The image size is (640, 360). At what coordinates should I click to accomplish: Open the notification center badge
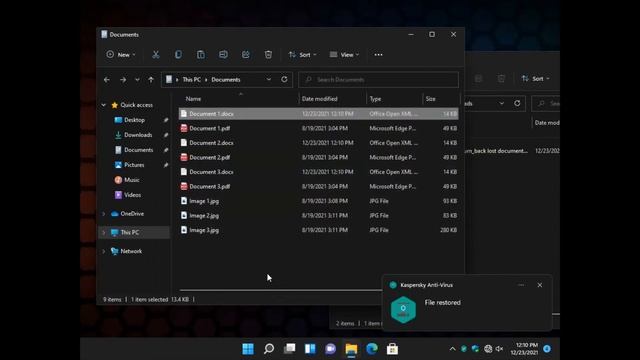[547, 349]
